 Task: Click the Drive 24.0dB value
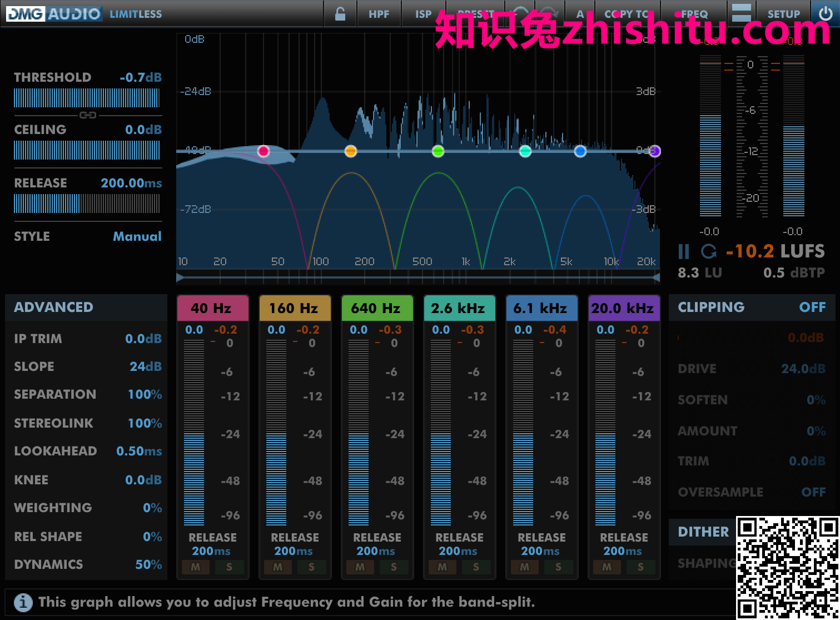click(x=803, y=369)
